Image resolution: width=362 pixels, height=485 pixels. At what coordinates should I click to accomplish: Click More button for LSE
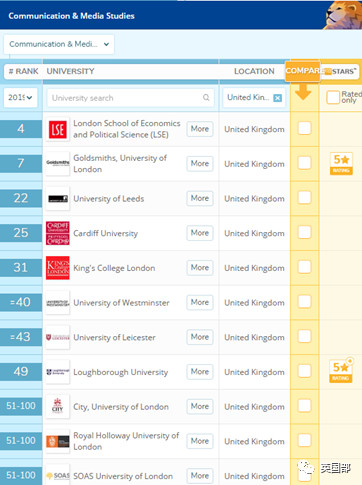coord(200,129)
